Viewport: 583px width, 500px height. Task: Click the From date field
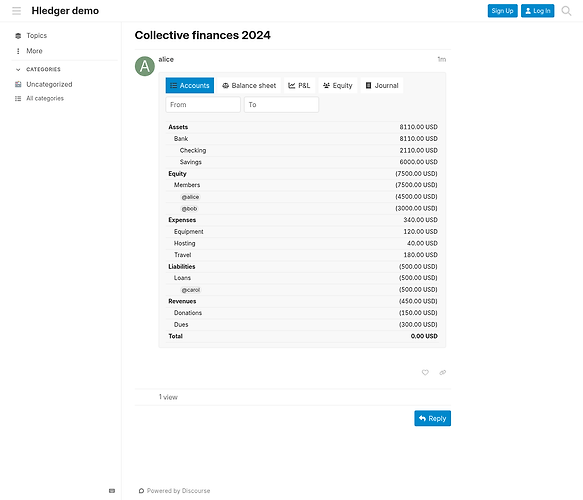coord(203,105)
